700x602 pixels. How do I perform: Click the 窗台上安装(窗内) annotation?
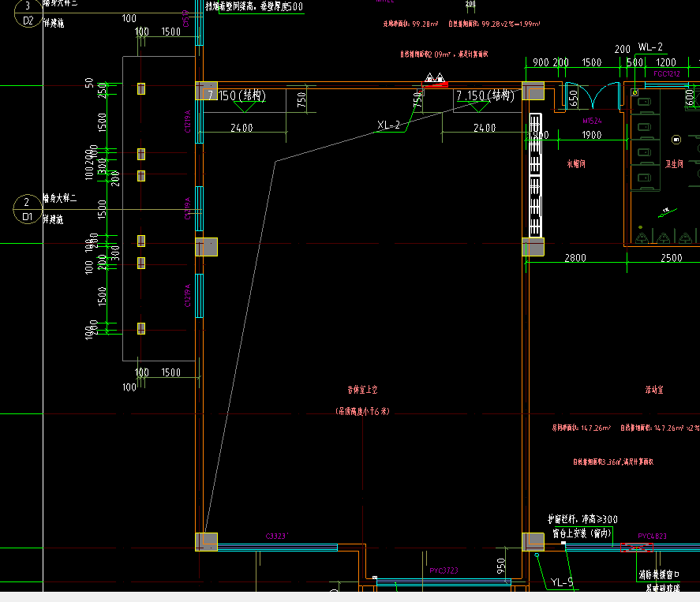click(x=582, y=533)
